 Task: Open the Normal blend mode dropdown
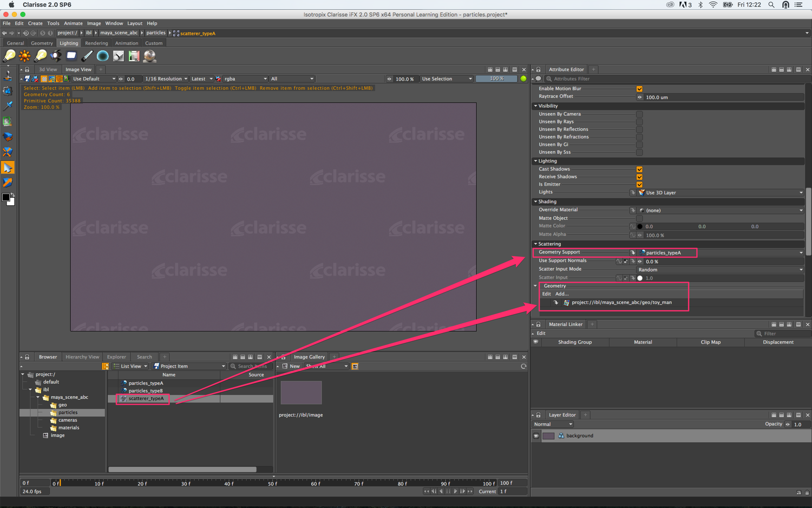click(553, 425)
